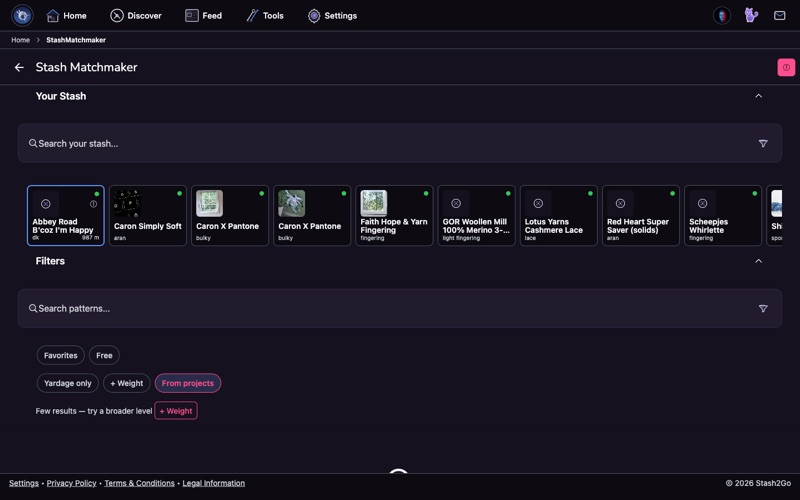Open the mail inbox icon
Image resolution: width=800 pixels, height=500 pixels.
coord(780,15)
